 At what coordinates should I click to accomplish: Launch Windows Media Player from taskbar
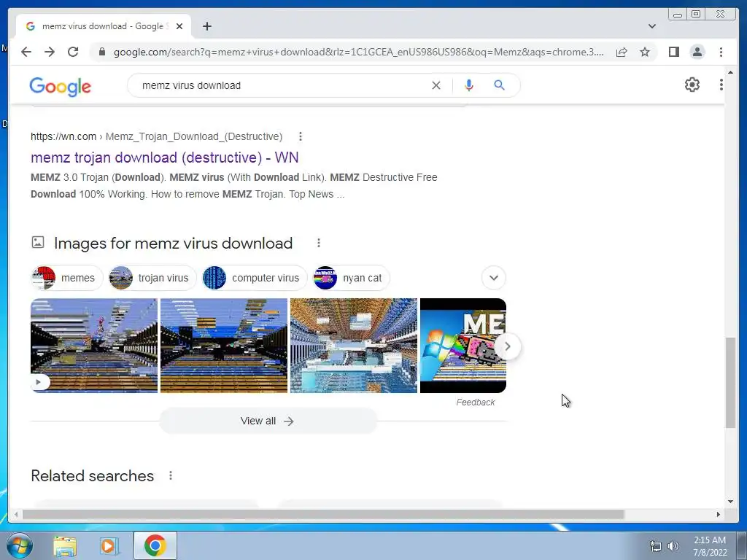pos(109,545)
